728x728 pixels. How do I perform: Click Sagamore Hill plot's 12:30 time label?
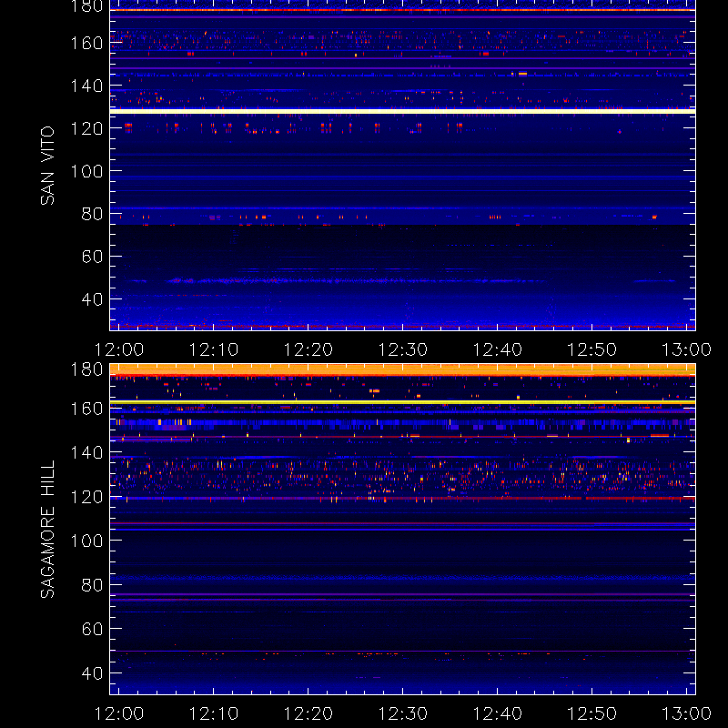(x=403, y=713)
